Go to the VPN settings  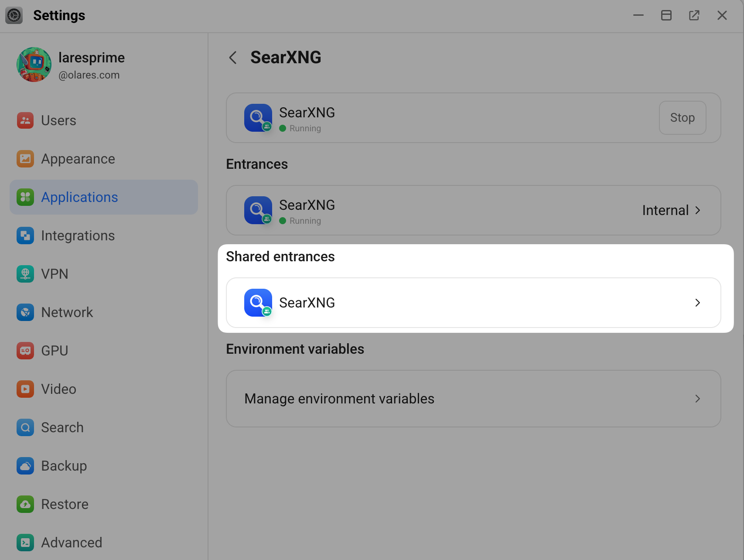104,274
